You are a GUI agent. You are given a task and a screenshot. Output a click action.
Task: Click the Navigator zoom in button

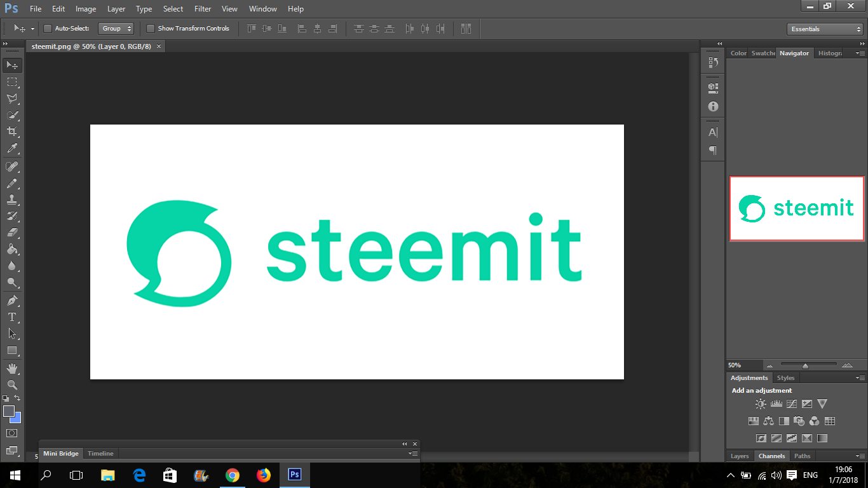point(847,366)
